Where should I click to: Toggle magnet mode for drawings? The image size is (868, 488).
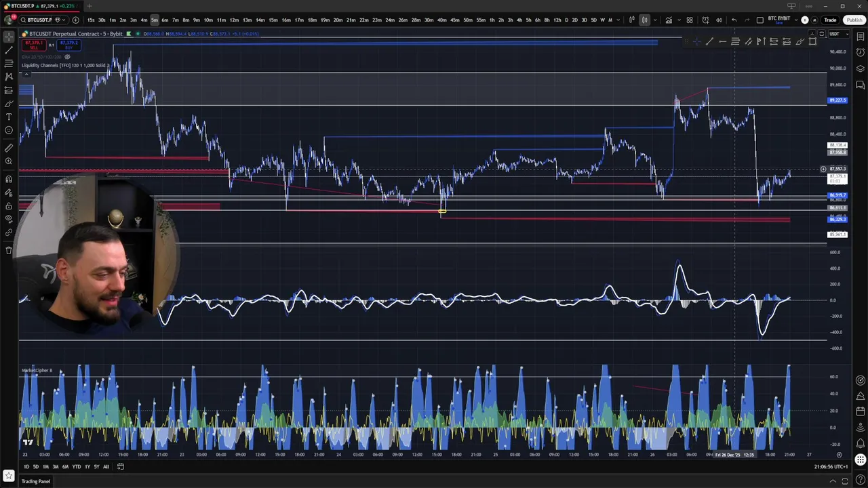click(x=9, y=179)
